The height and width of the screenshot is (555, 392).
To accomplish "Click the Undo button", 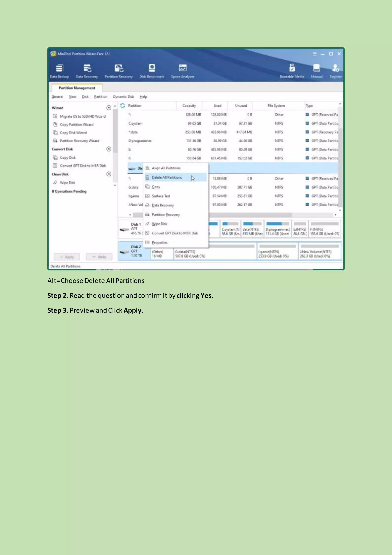I will tap(99, 257).
